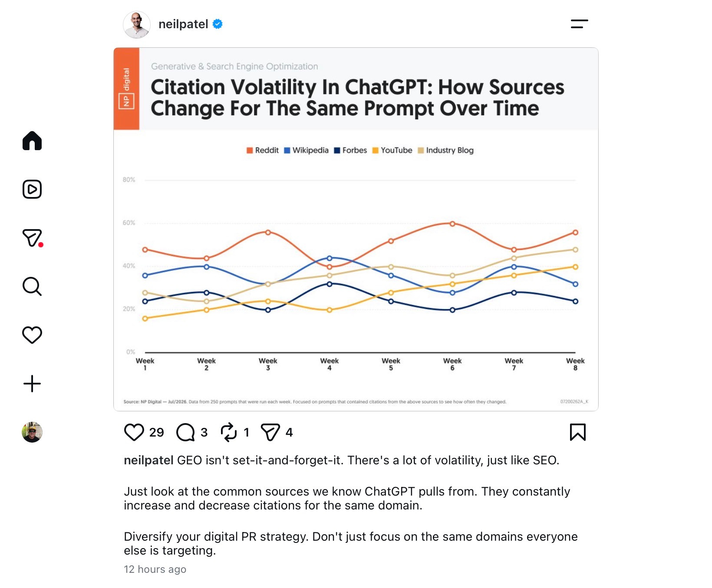Screen dimensions: 712x588
Task: Open your profile picture in sidebar
Action: (x=32, y=432)
